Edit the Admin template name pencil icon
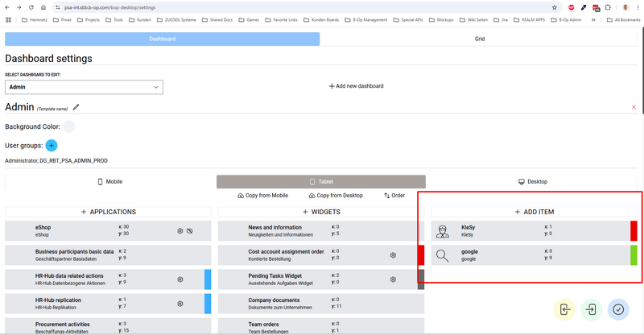 pos(76,106)
